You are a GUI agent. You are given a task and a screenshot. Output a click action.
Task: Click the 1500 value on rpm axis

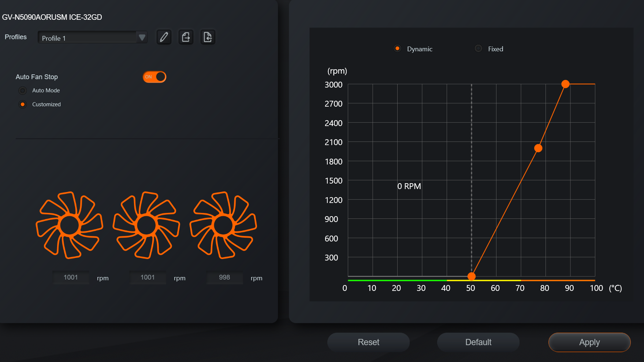click(x=334, y=181)
